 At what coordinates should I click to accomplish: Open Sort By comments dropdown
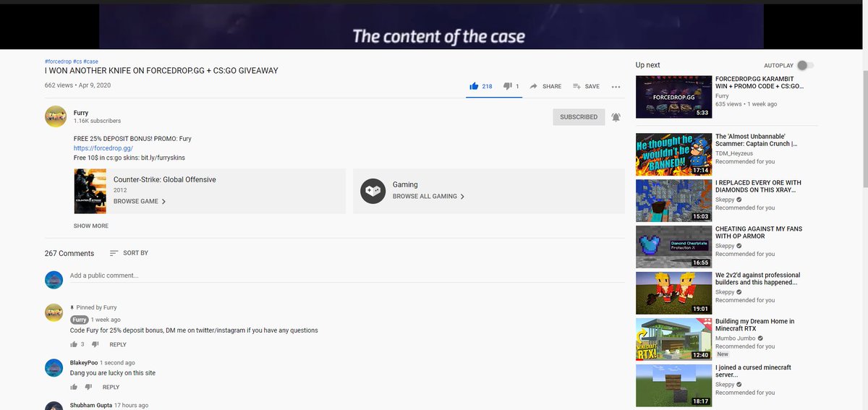tap(129, 253)
